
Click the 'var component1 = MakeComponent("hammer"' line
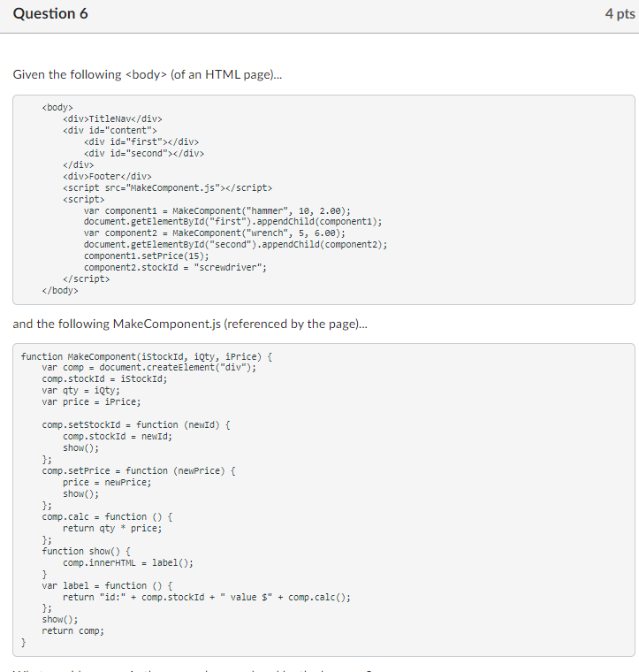(x=217, y=210)
